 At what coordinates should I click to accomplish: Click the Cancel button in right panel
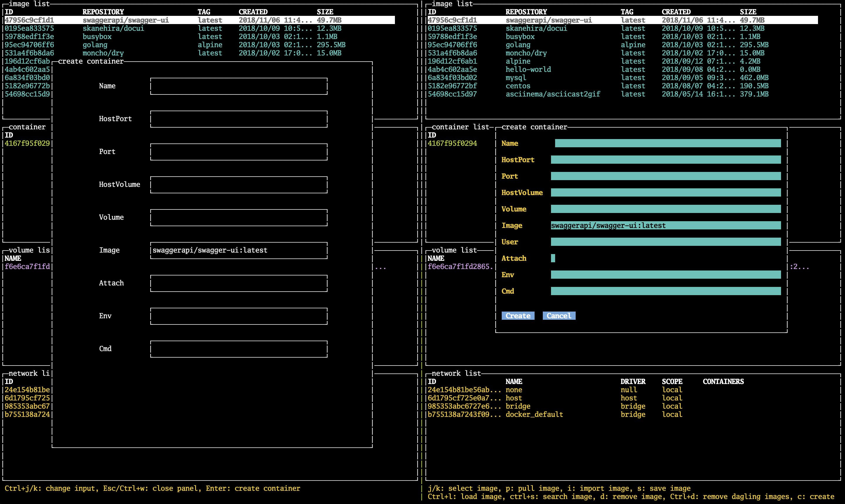[x=559, y=315]
